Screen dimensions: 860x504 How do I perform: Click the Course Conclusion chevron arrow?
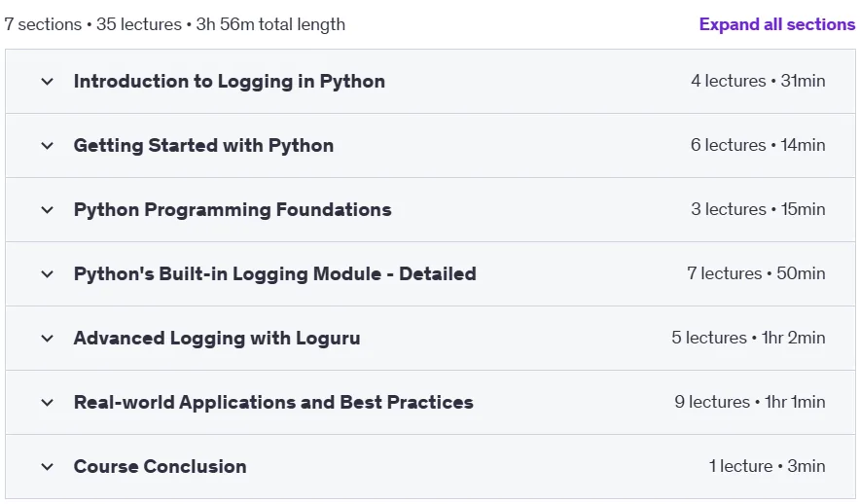click(x=47, y=467)
